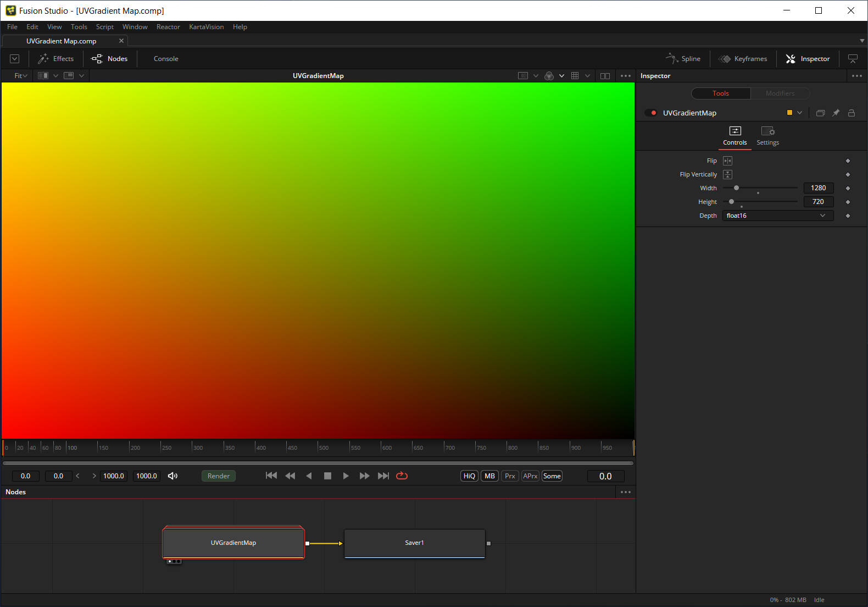Click the Height slider handle
Screen dimensions: 868x607
click(731, 202)
